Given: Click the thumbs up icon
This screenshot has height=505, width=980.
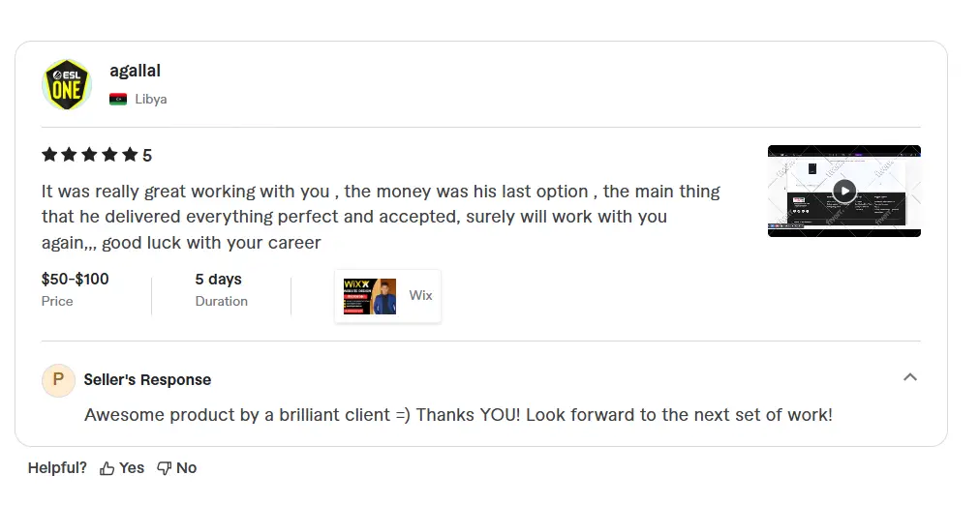Looking at the screenshot, I should 107,468.
